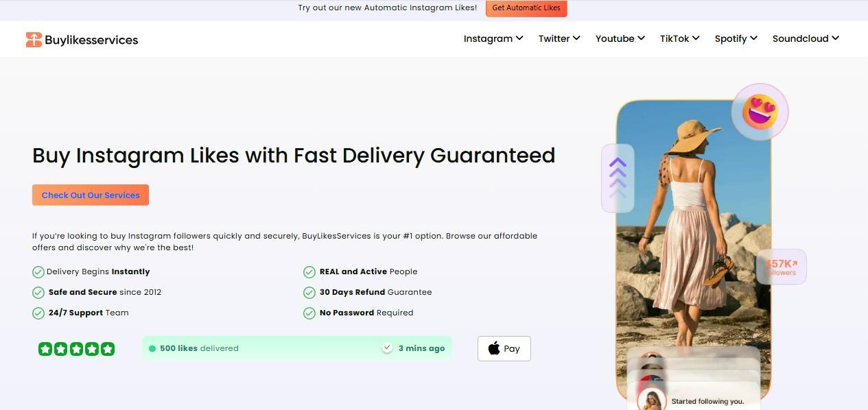Open the Youtube dropdown menu
The width and height of the screenshot is (868, 410).
point(620,38)
